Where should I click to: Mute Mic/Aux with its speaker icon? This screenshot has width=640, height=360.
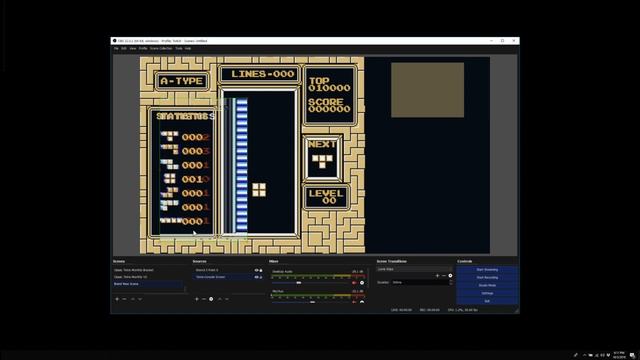354,302
